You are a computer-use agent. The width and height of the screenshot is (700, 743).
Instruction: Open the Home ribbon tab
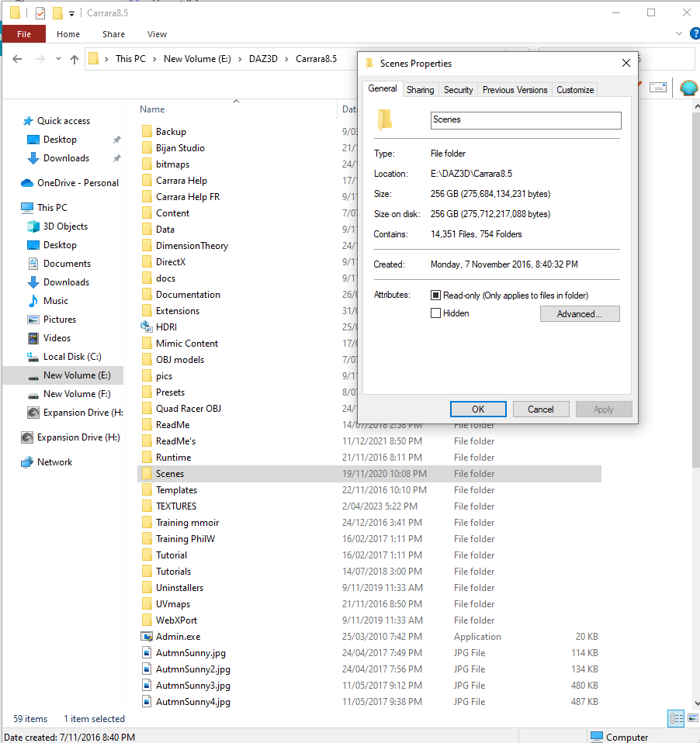point(68,34)
